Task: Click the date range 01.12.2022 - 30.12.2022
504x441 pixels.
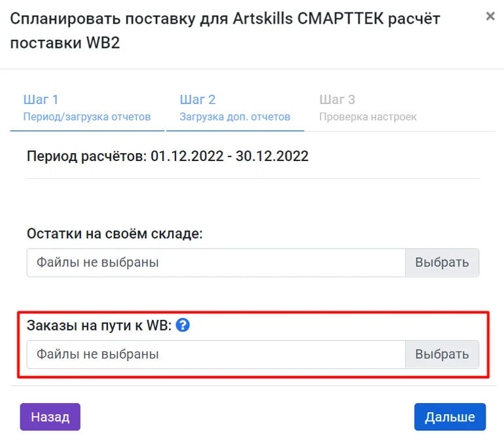Action: pyautogui.click(x=230, y=156)
